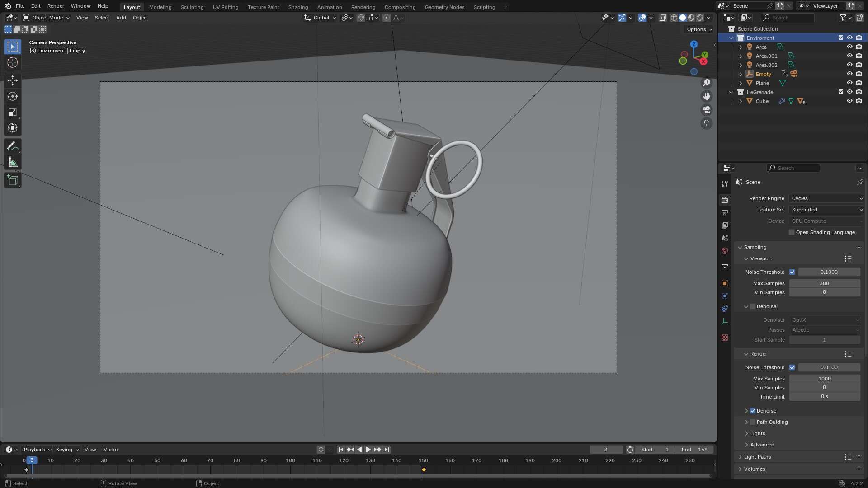868x488 pixels.
Task: Select the Annotate tool
Action: 13,146
